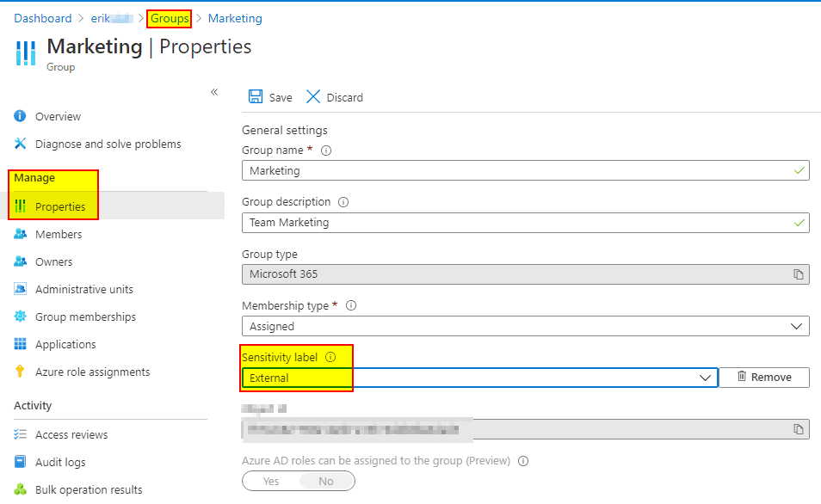Click info icon next to Group name

pyautogui.click(x=326, y=151)
